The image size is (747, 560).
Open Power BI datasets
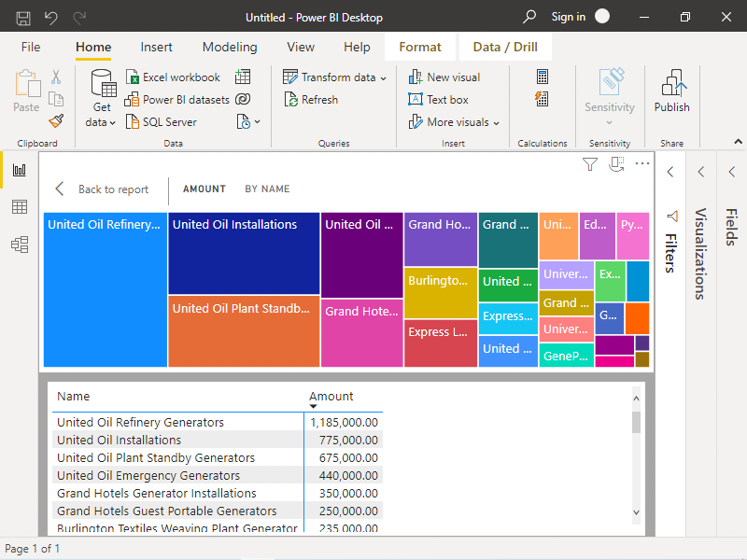coord(177,100)
